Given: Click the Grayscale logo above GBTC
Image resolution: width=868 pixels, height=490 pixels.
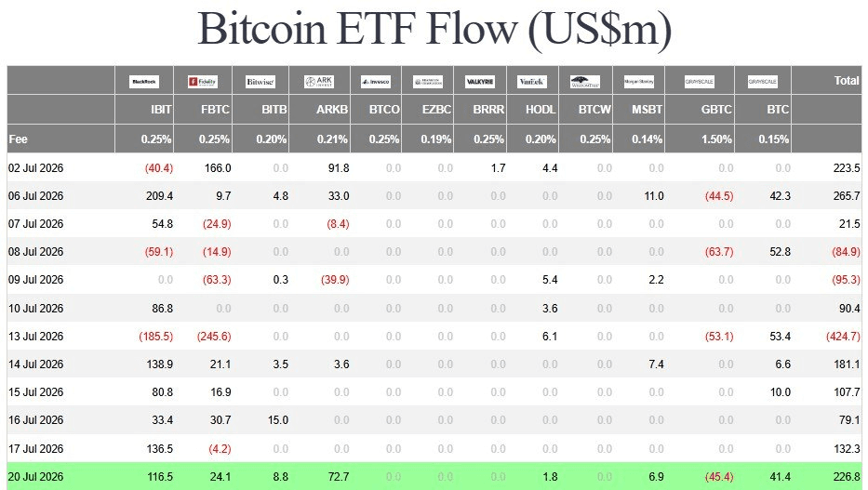Looking at the screenshot, I should click(700, 82).
